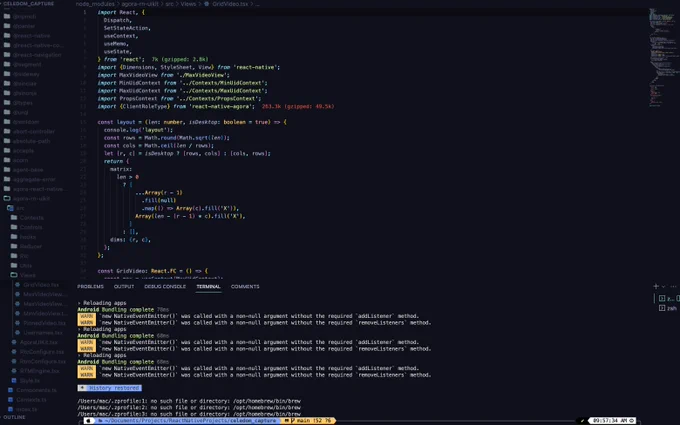Open RtmConfigure.tsx in the explorer
Screen dimensions: 680x425
coord(42,361)
